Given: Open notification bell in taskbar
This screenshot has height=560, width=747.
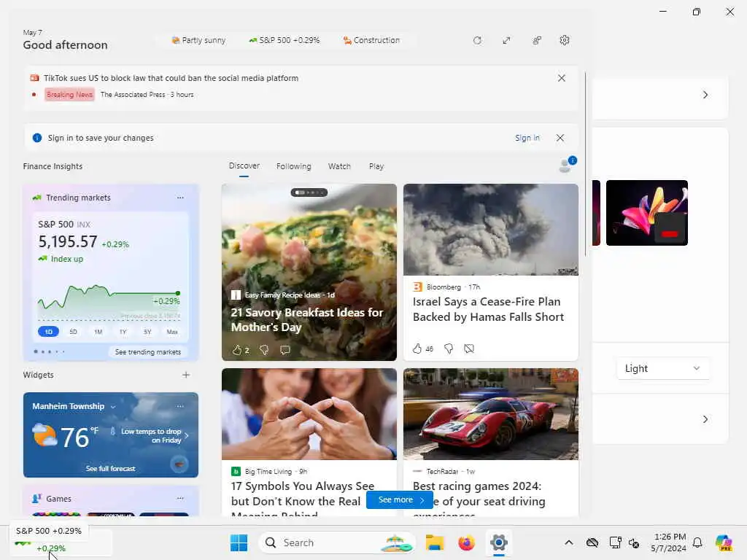Looking at the screenshot, I should 697,542.
